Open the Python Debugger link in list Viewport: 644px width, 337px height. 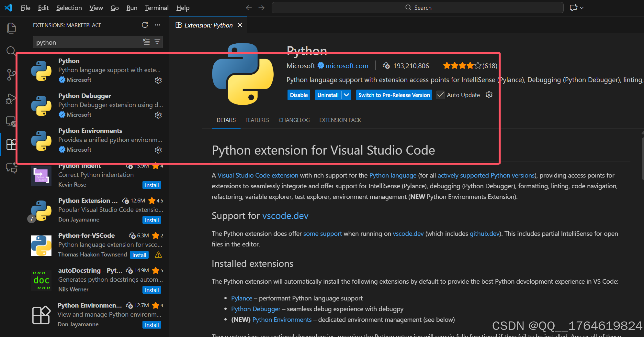click(256, 309)
